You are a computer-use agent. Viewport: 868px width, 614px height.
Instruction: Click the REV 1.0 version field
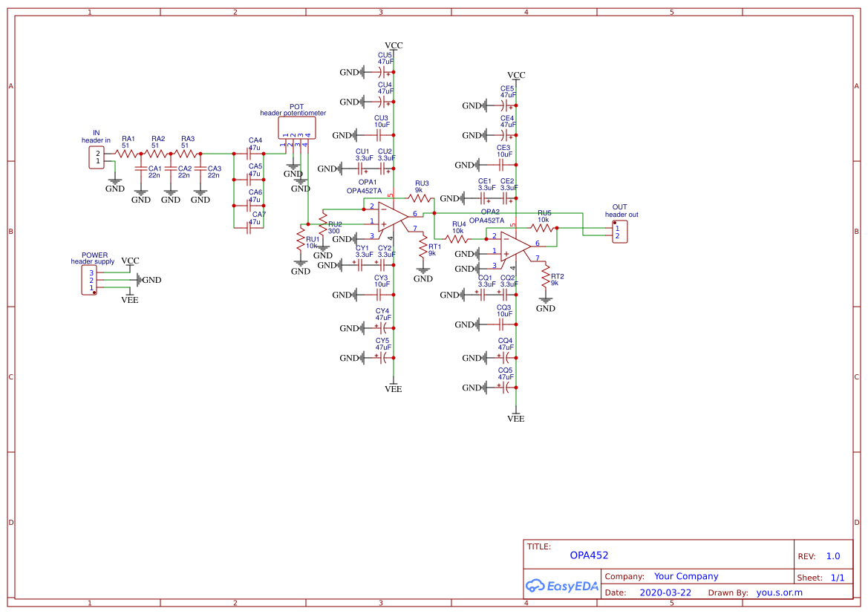click(833, 555)
